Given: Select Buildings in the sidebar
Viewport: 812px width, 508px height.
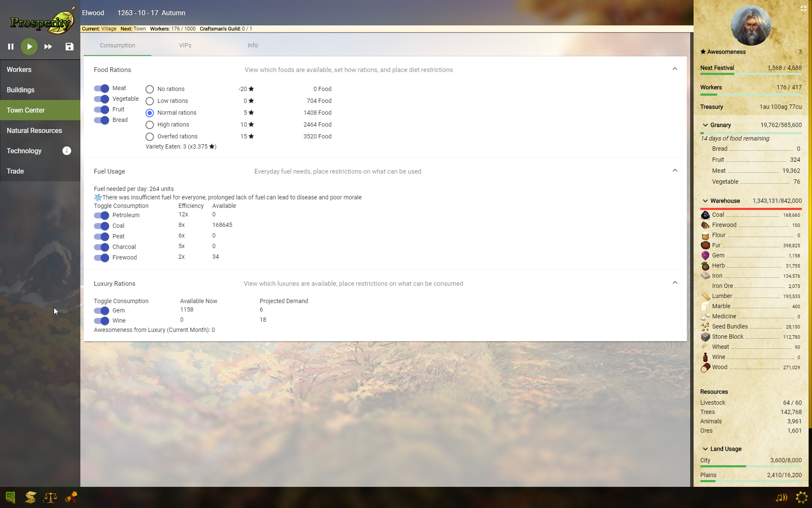Looking at the screenshot, I should point(20,90).
